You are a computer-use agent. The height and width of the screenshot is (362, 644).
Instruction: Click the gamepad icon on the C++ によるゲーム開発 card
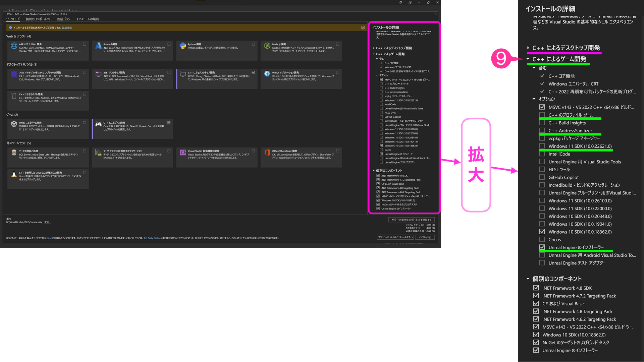point(98,124)
